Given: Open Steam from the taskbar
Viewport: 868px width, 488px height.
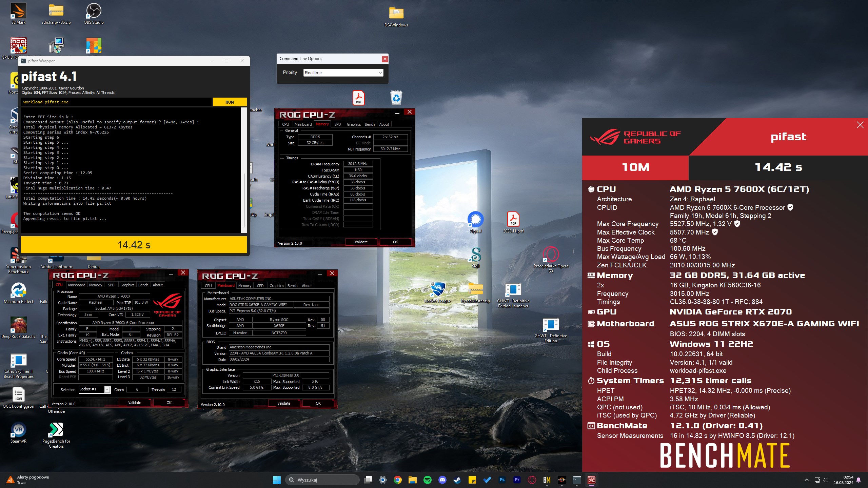Looking at the screenshot, I should click(x=457, y=480).
